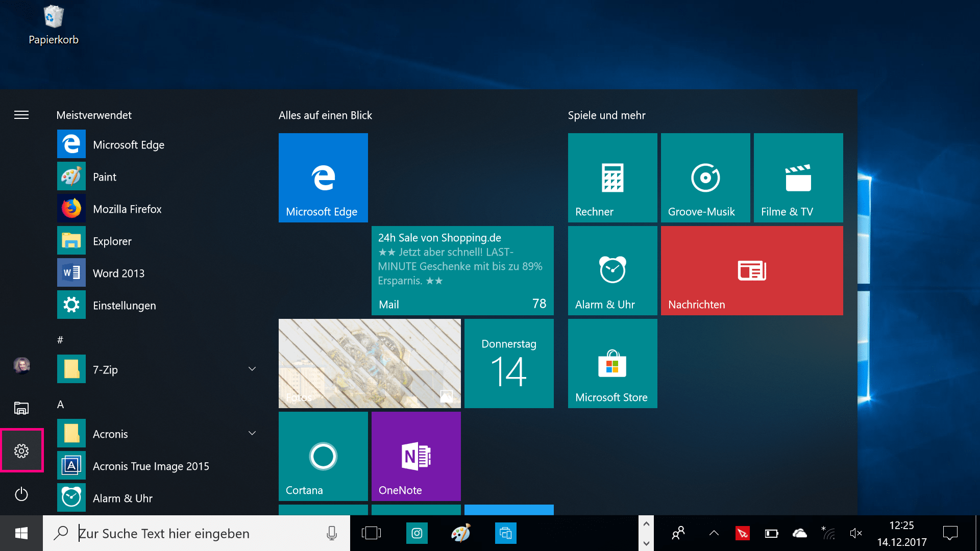The image size is (980, 551).
Task: Open the Microsoft Store tile
Action: pos(612,363)
